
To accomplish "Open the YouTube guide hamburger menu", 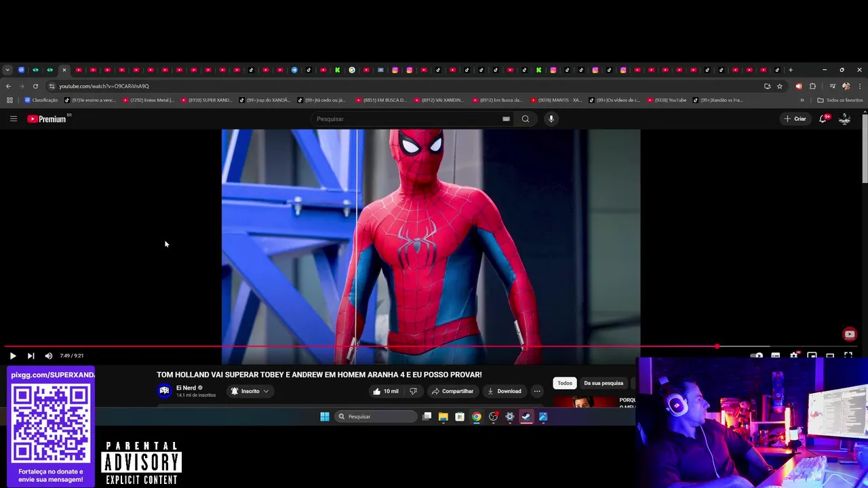I will point(13,119).
